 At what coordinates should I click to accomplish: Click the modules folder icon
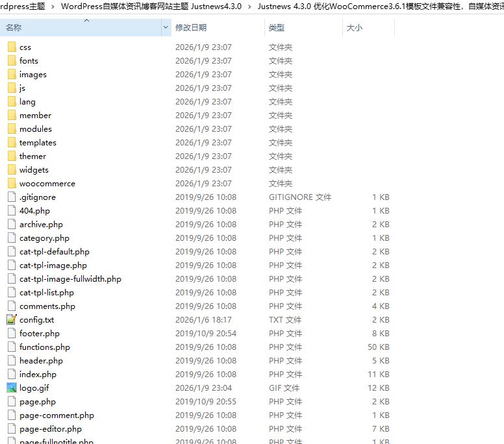point(12,129)
